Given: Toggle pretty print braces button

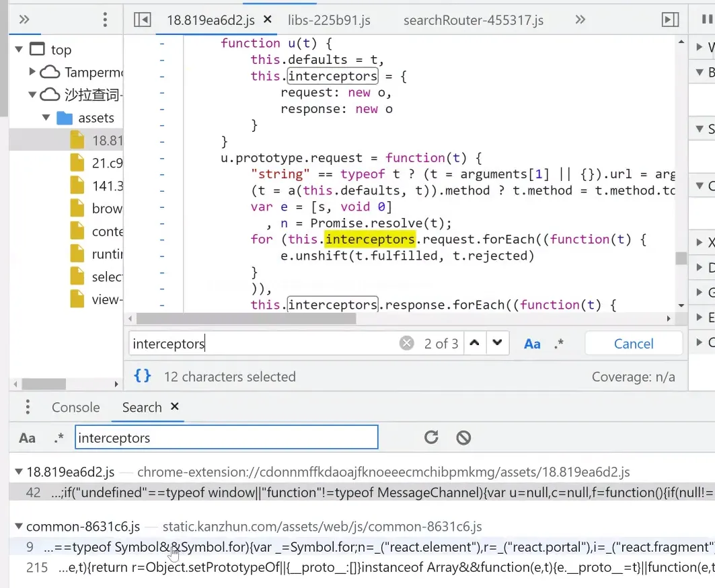Looking at the screenshot, I should (x=143, y=376).
